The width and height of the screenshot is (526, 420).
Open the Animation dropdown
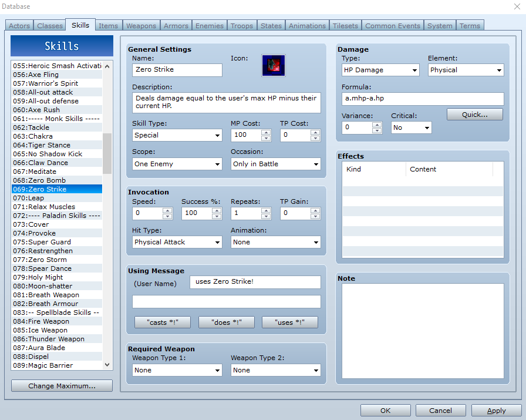[x=276, y=242]
